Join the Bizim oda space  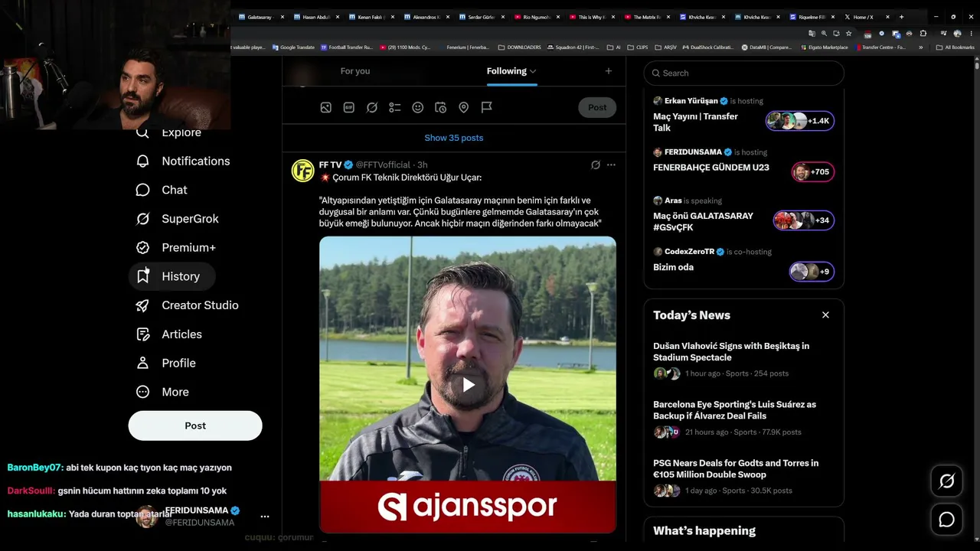[812, 272]
